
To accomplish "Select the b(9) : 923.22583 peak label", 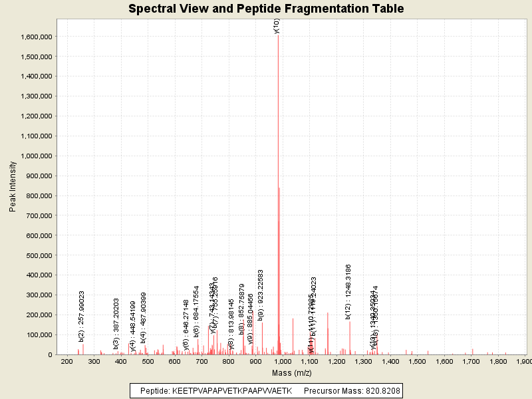I will coord(261,295).
